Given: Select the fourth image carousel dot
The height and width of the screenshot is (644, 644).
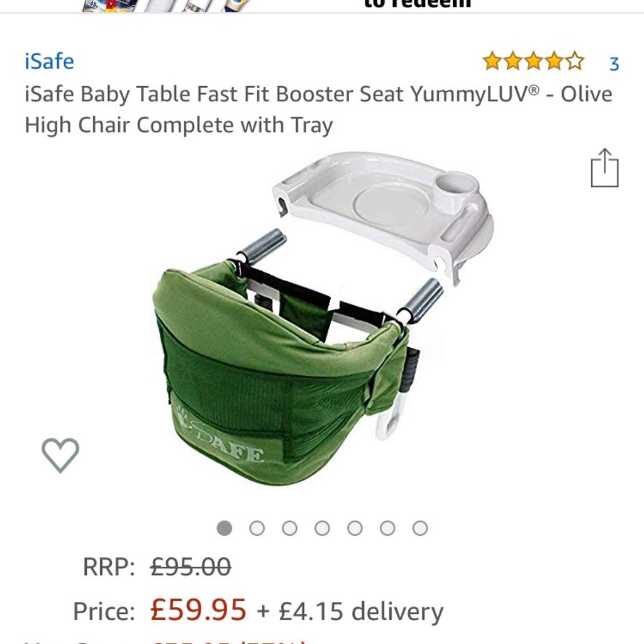Looking at the screenshot, I should pyautogui.click(x=322, y=528).
